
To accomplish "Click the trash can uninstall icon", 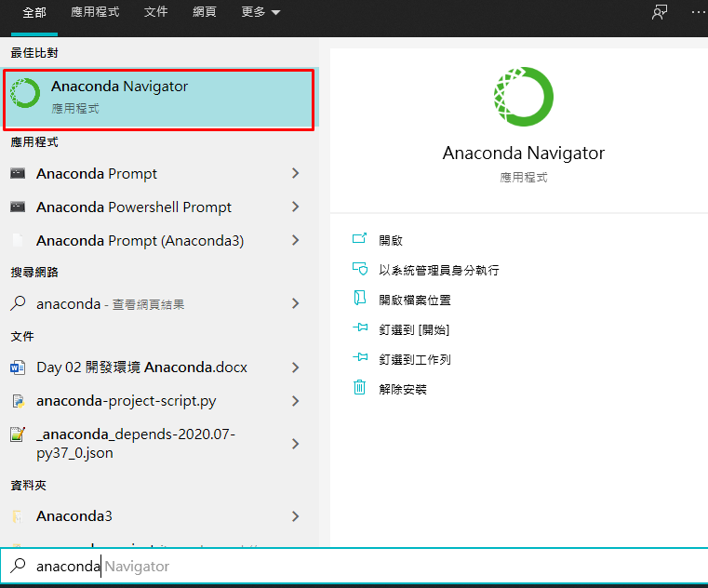I will (x=359, y=387).
